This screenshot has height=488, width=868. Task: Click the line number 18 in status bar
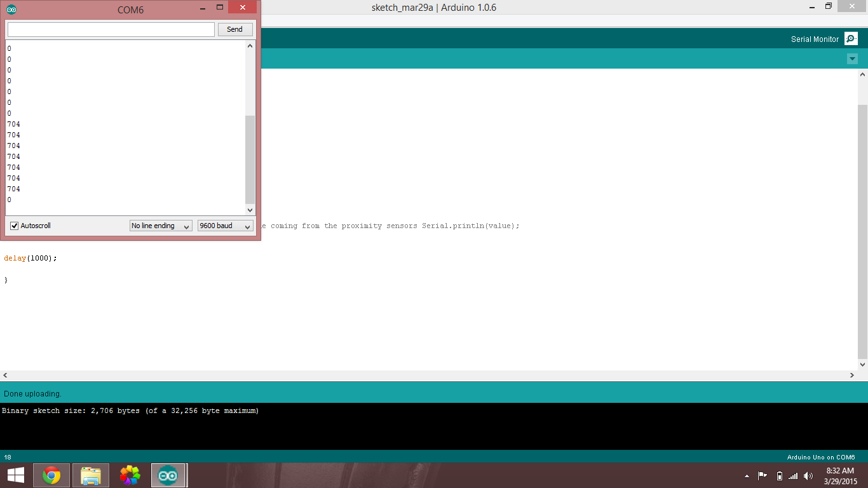[x=8, y=457]
